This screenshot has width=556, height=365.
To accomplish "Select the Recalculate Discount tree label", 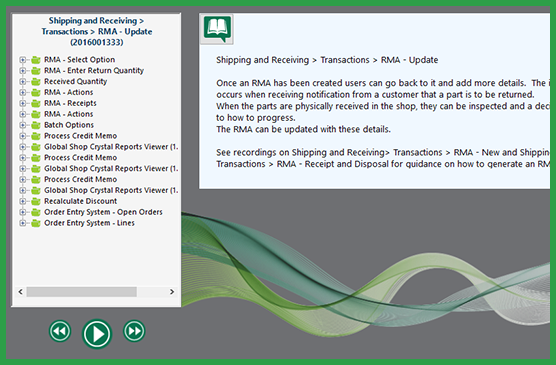I will pyautogui.click(x=80, y=201).
